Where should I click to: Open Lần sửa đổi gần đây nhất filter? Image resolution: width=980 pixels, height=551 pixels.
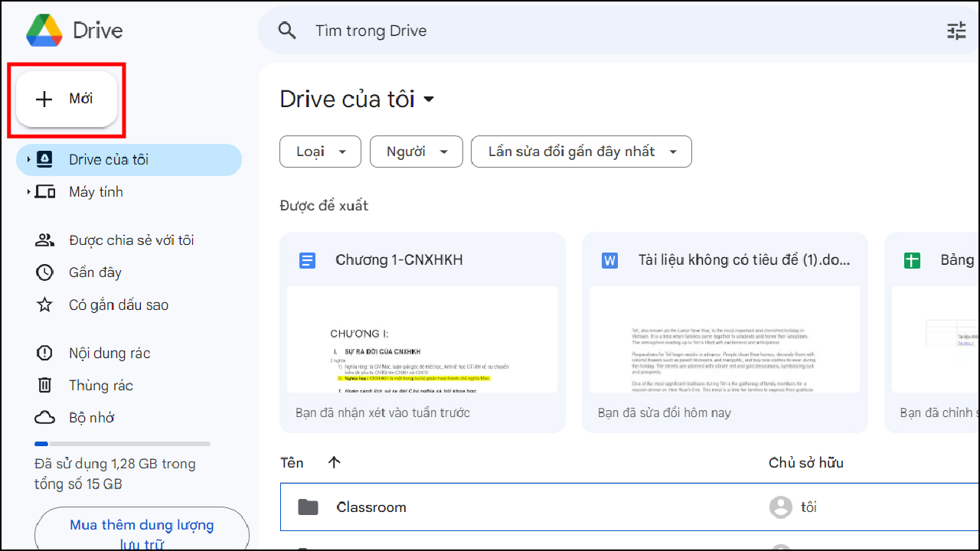click(581, 152)
